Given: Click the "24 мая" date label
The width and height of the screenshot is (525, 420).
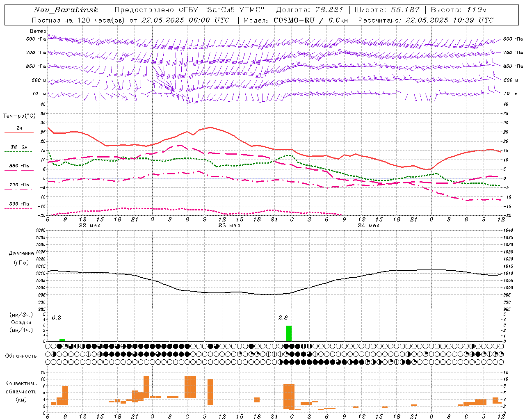Looking at the screenshot, I should point(368,226).
